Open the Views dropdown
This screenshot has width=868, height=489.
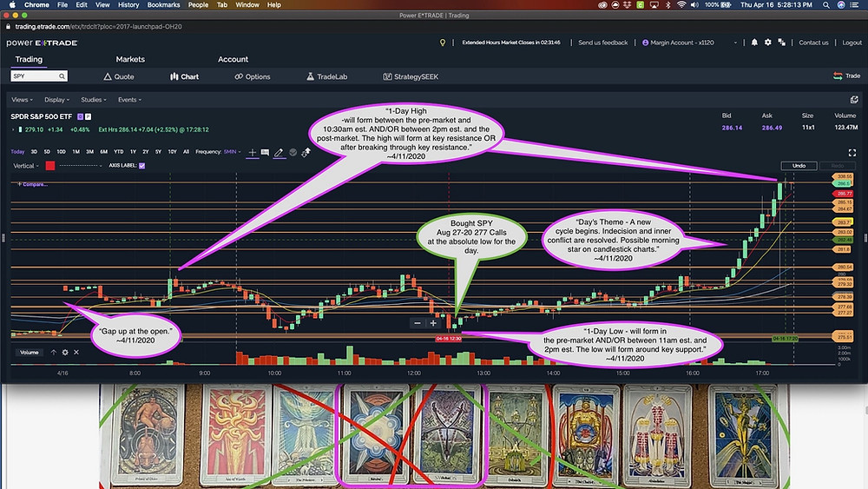[x=22, y=100]
